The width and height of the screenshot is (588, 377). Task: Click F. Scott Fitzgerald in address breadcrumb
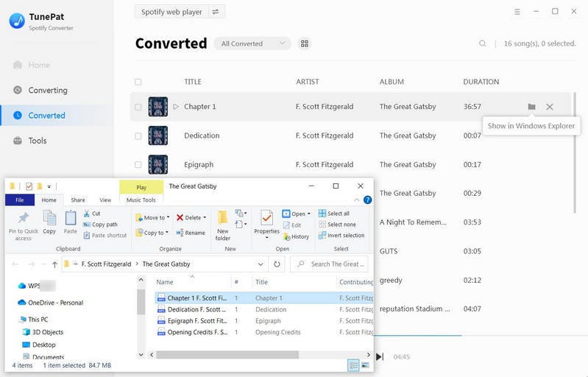point(106,264)
